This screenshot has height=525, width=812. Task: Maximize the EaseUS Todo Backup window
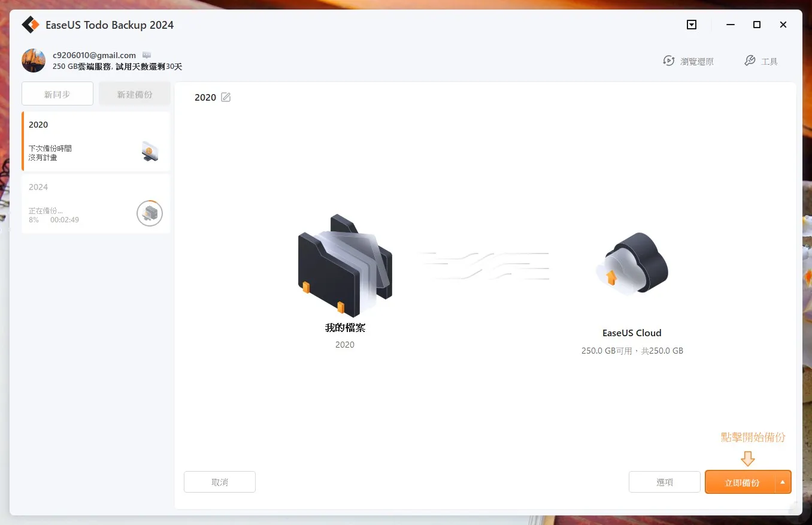point(757,25)
